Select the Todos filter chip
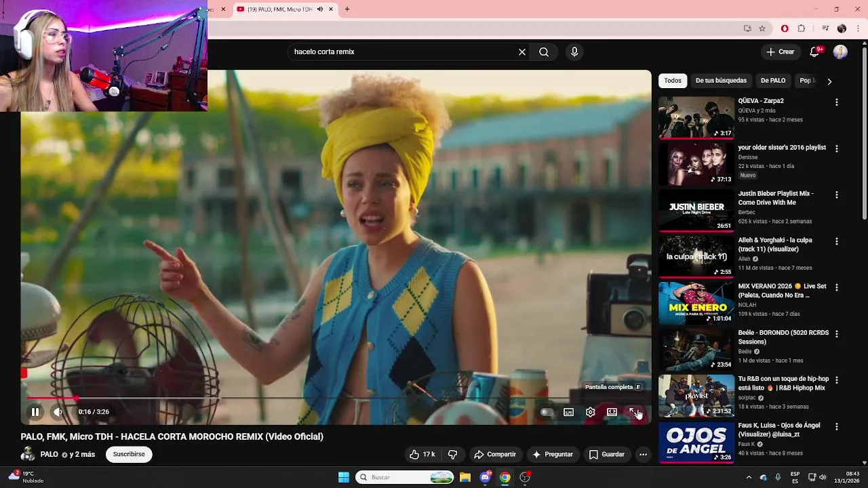 pos(673,81)
